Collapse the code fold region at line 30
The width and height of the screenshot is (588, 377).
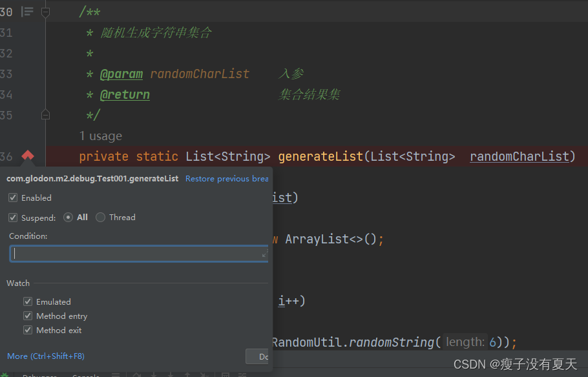(x=44, y=12)
